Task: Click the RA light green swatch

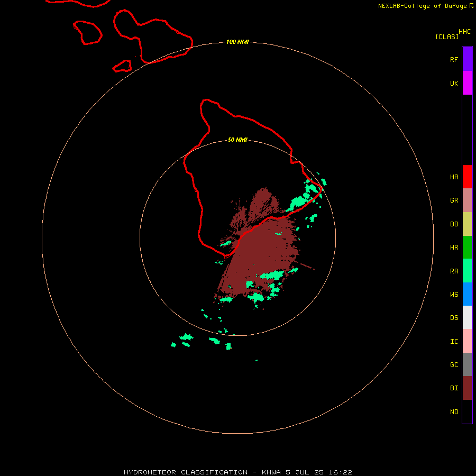Action: coord(467,271)
